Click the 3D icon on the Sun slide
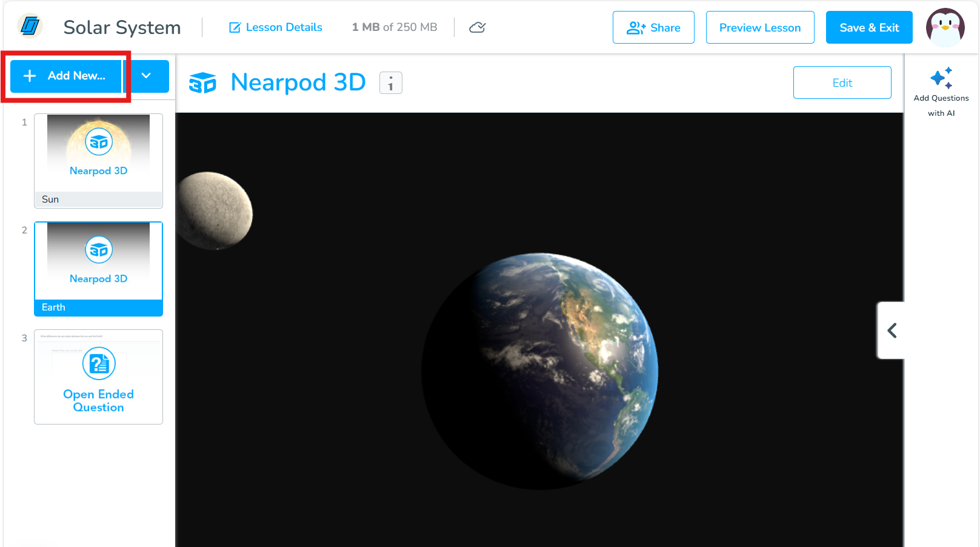Viewport: 980px width, 547px height. tap(98, 141)
